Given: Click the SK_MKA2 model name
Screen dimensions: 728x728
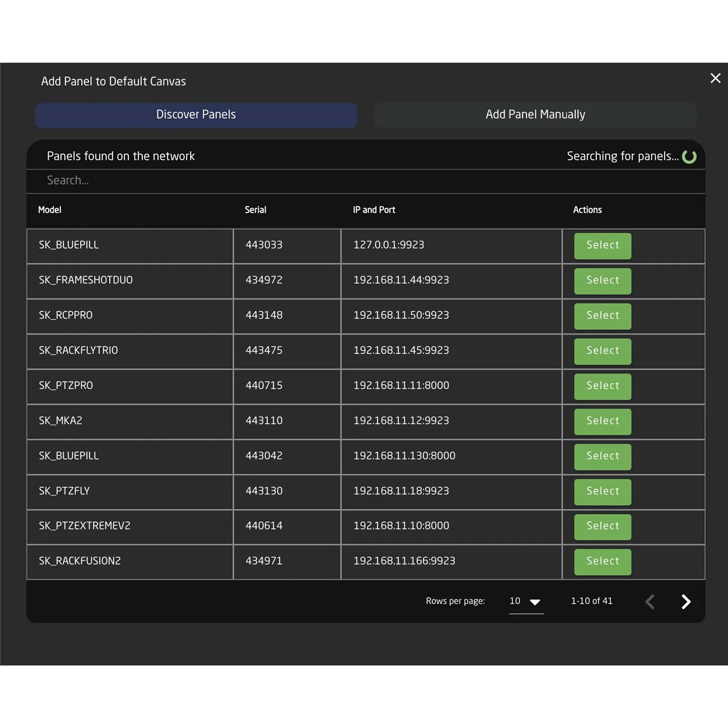Looking at the screenshot, I should (60, 421).
